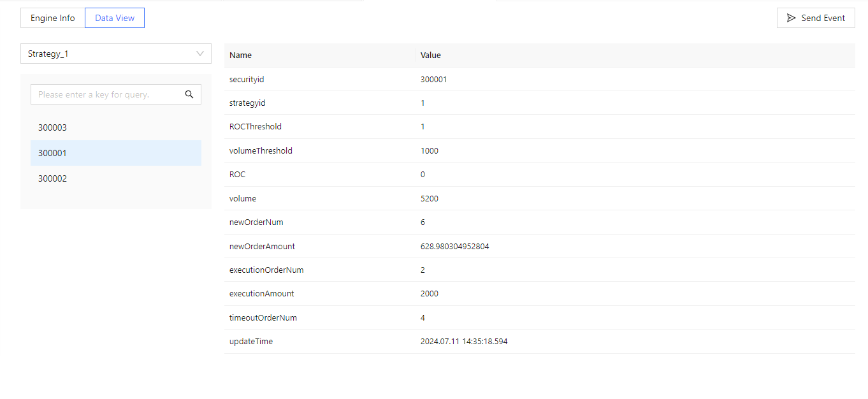Select the Data View tab
868x399 pixels.
pos(115,18)
